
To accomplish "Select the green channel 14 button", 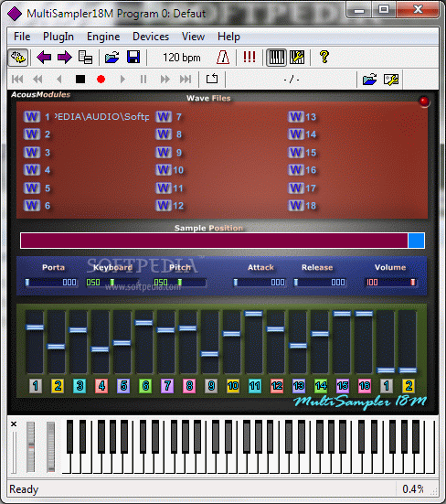I will [x=321, y=386].
